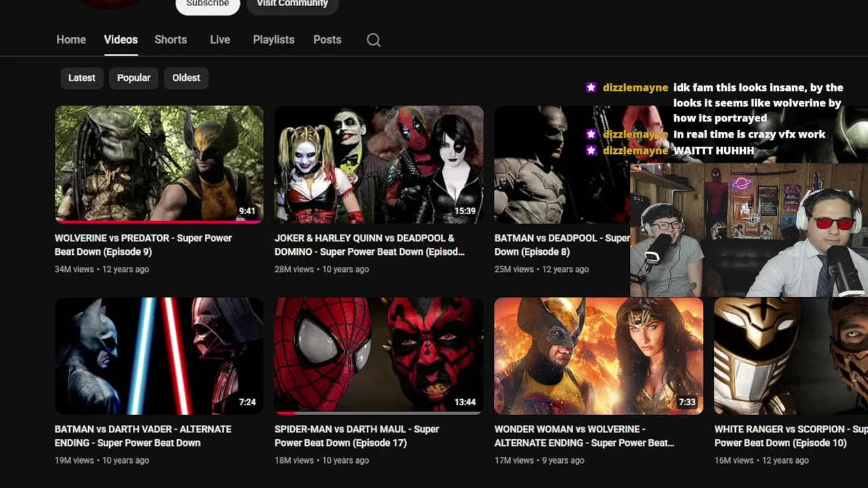
Task: Select the Videos tab
Action: pos(121,39)
